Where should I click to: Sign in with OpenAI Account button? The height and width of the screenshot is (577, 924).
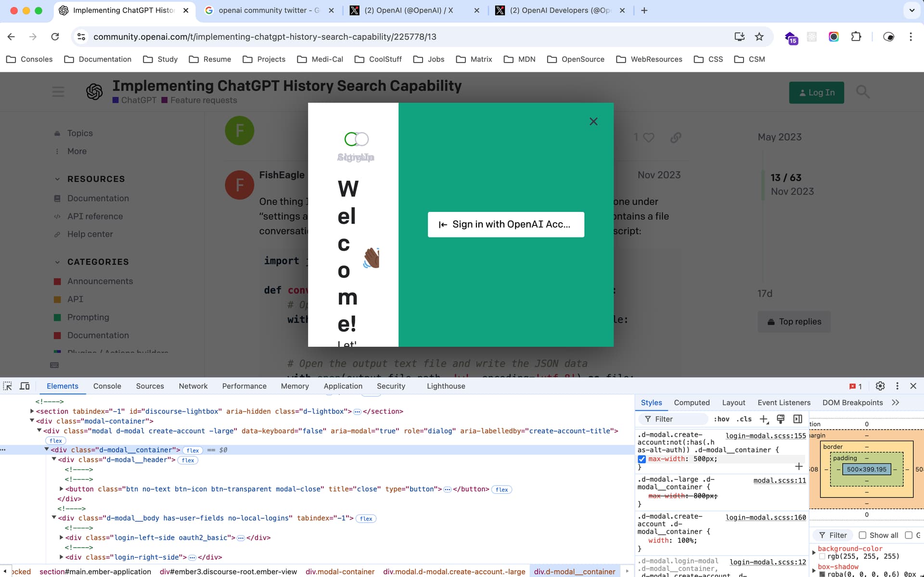[506, 224]
